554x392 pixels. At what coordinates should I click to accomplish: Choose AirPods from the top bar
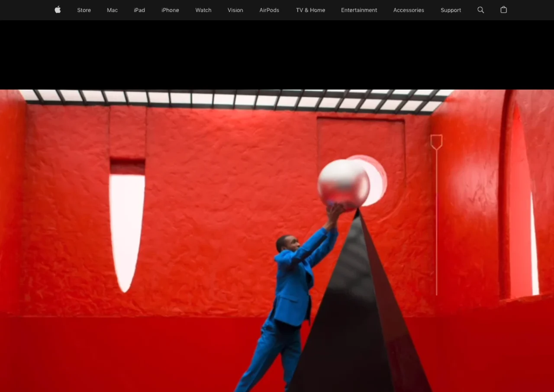point(269,10)
